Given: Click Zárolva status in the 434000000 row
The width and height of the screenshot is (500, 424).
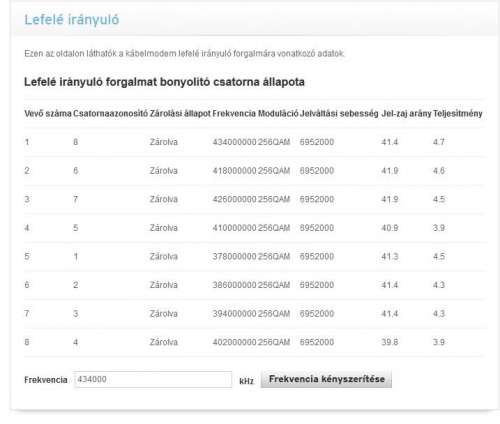Looking at the screenshot, I should pyautogui.click(x=164, y=142).
